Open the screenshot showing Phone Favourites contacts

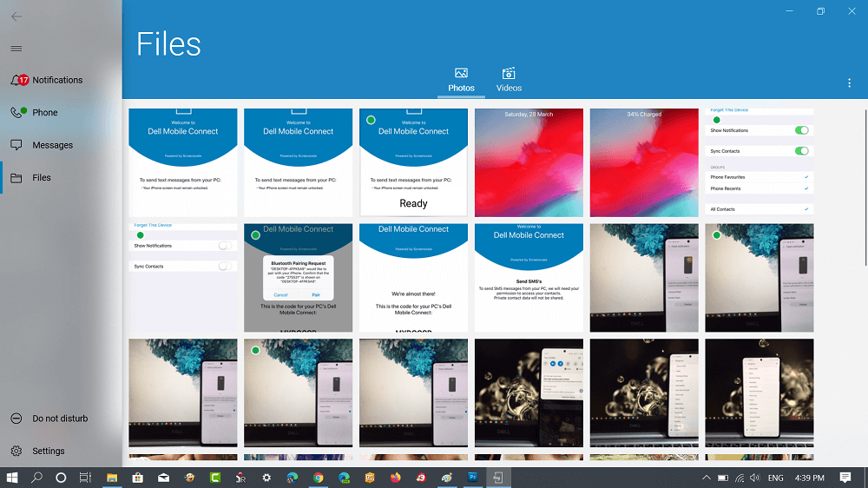click(759, 162)
